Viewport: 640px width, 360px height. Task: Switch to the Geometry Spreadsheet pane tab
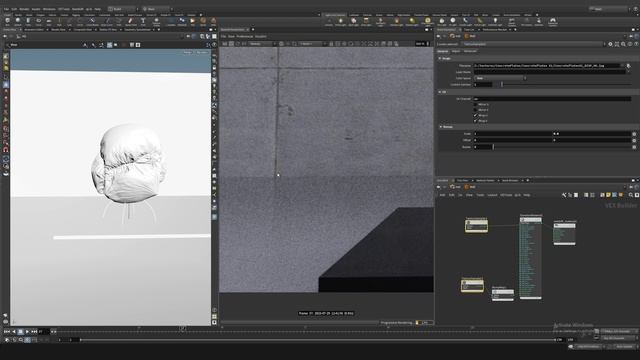(138, 30)
